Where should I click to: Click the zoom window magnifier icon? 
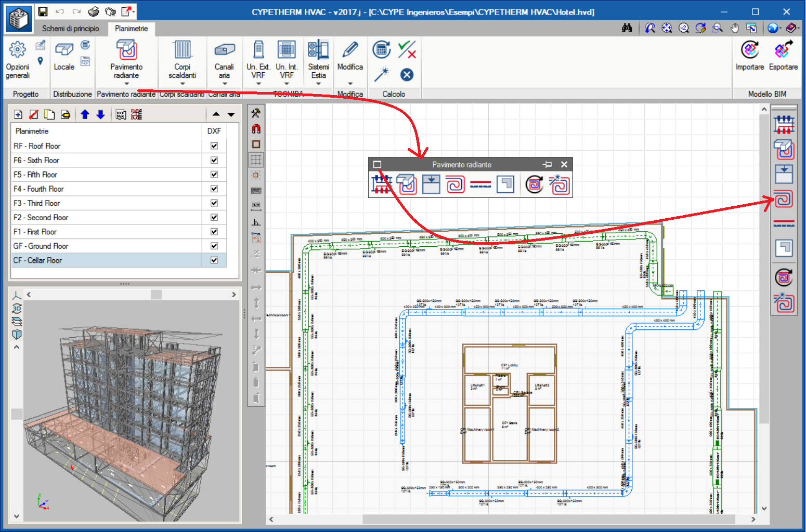pyautogui.click(x=718, y=28)
